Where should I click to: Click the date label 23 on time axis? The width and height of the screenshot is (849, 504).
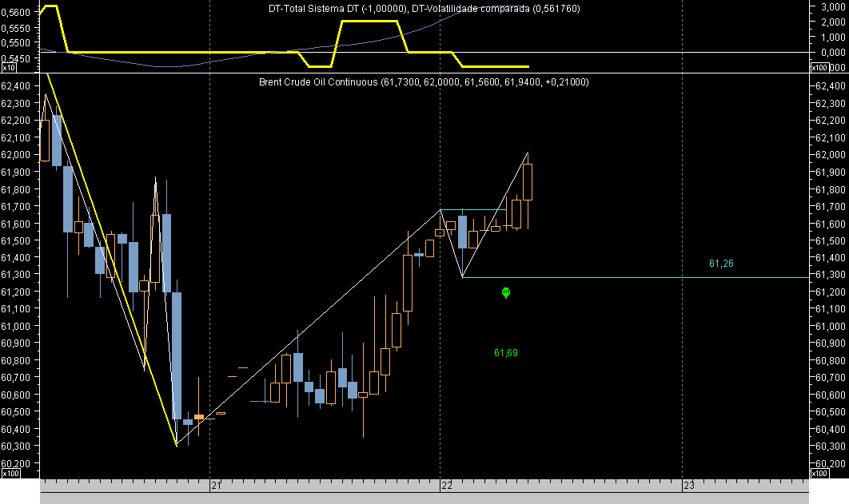[689, 486]
